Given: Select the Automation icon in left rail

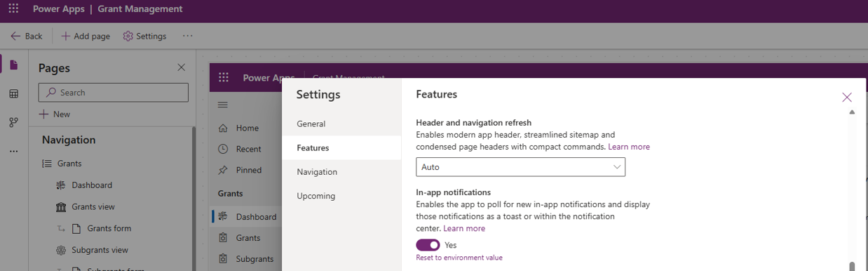Looking at the screenshot, I should [13, 122].
